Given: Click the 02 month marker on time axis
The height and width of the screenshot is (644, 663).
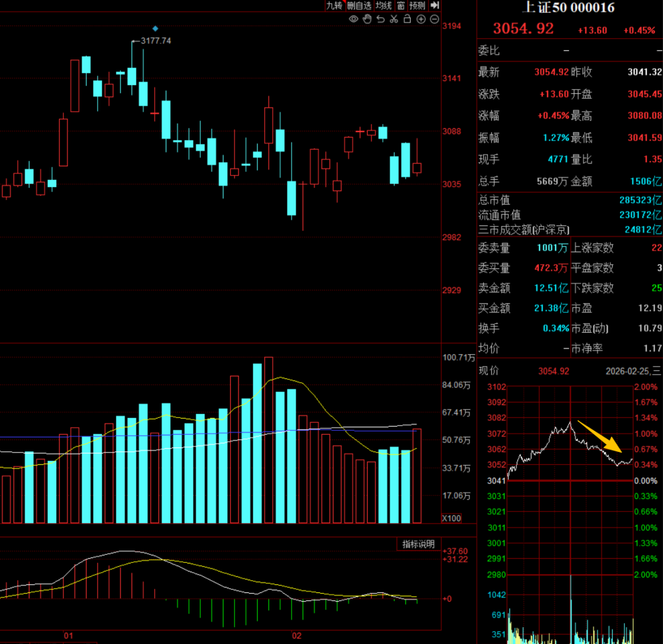Looking at the screenshot, I should 297,635.
